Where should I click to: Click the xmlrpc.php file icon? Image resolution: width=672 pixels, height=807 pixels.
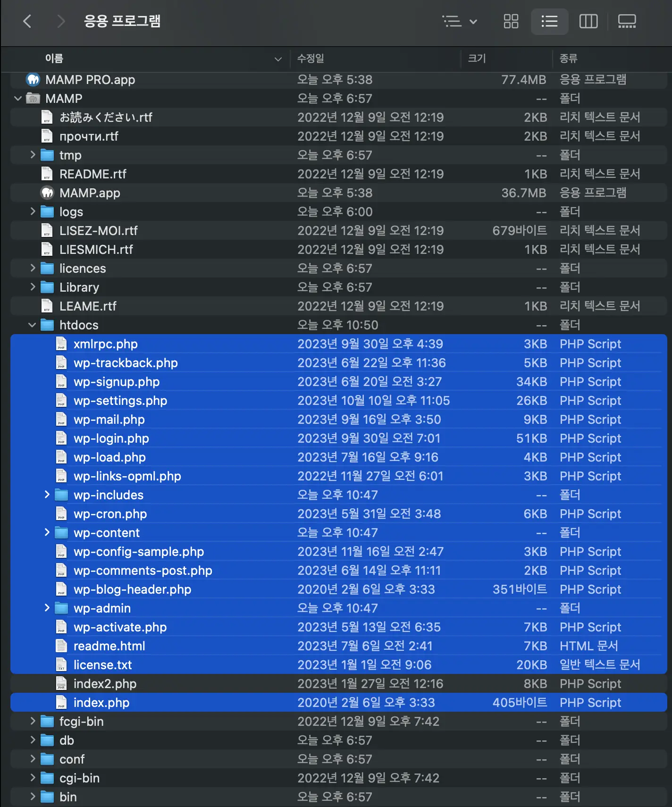(x=61, y=344)
